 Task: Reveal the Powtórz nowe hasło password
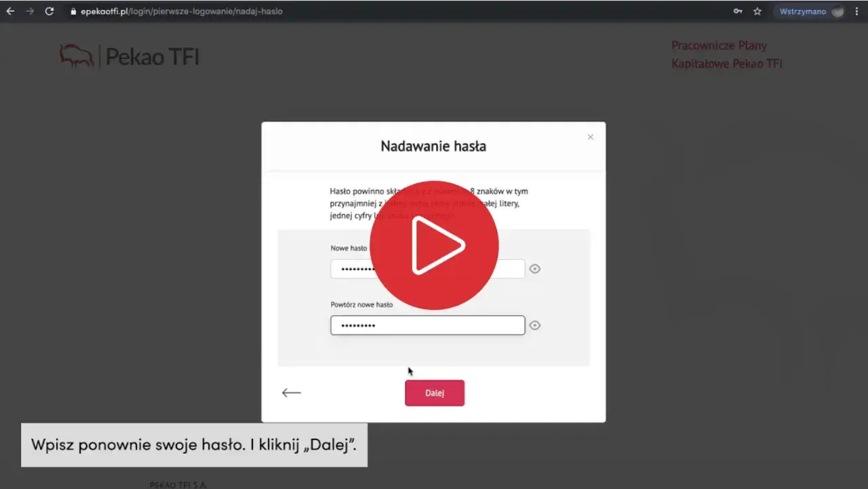534,326
